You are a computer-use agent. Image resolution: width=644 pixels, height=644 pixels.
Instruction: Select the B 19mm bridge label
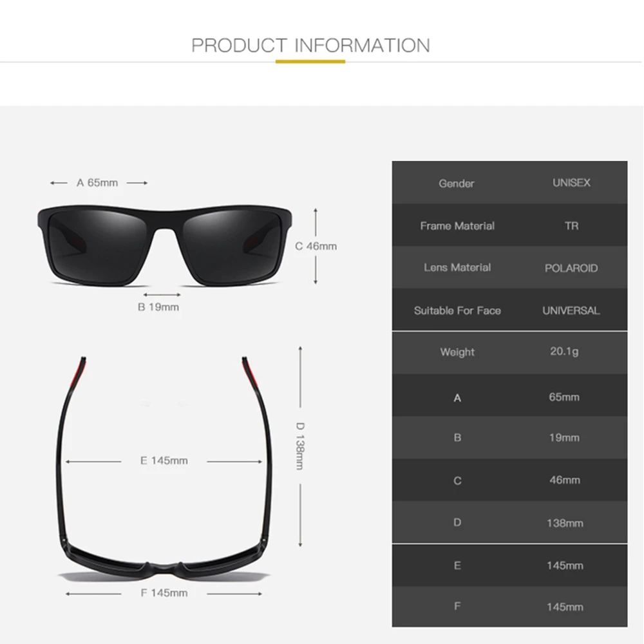coord(158,307)
